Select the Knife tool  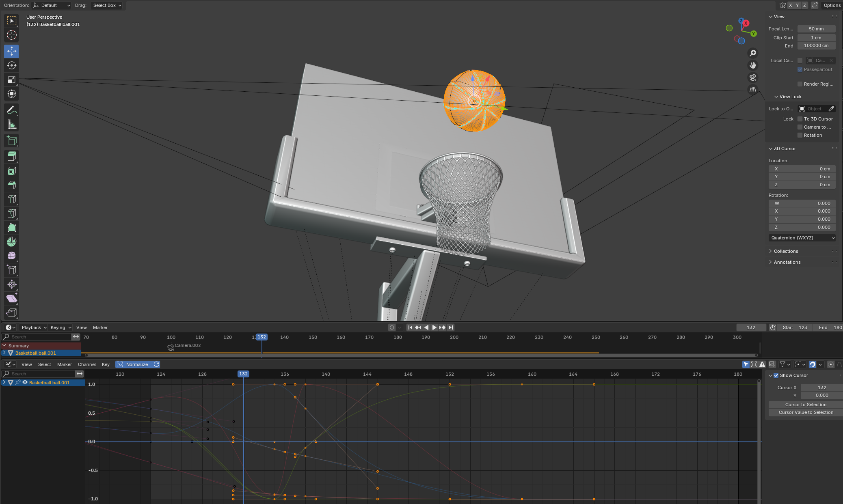pos(11,213)
